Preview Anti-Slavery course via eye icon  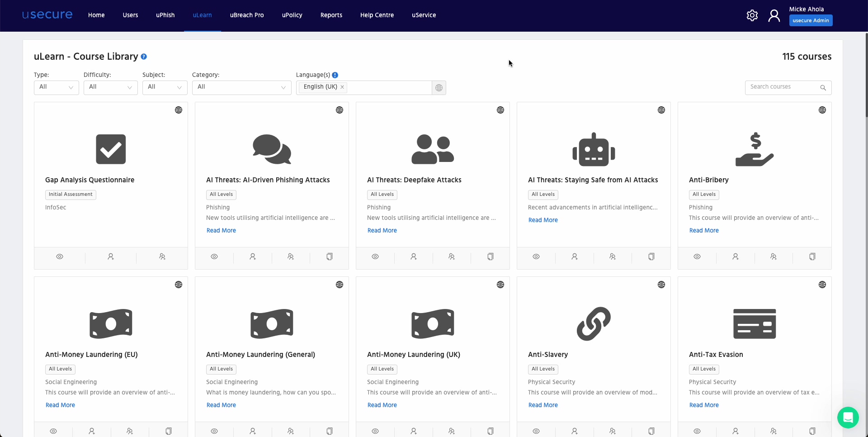point(536,432)
